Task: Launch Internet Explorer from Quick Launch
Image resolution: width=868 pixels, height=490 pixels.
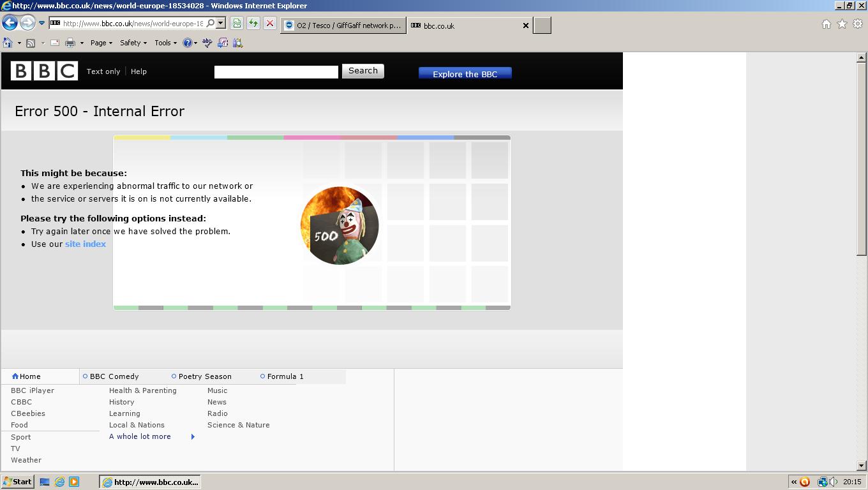Action: coord(59,482)
